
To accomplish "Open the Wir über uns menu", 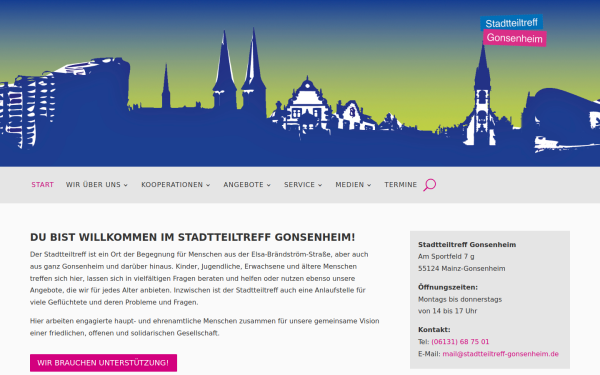I will point(93,185).
